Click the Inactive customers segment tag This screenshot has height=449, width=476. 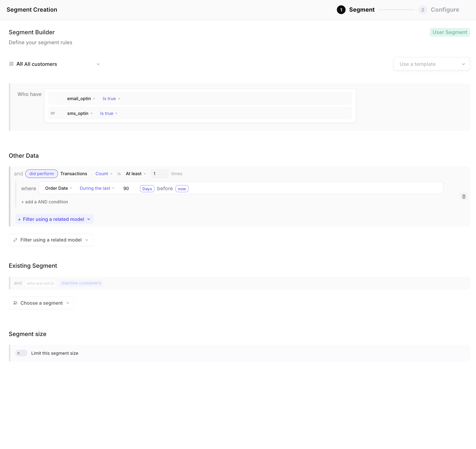click(81, 283)
